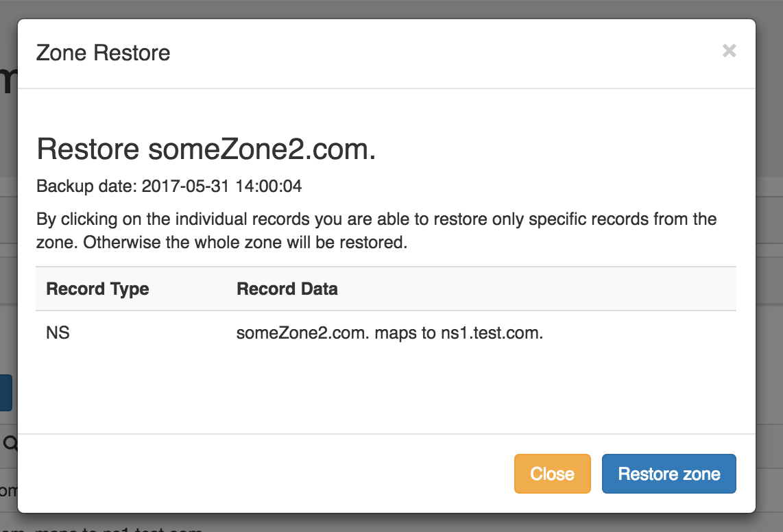Click the search magnifier icon behind the dialog
783x532 pixels.
coord(10,444)
